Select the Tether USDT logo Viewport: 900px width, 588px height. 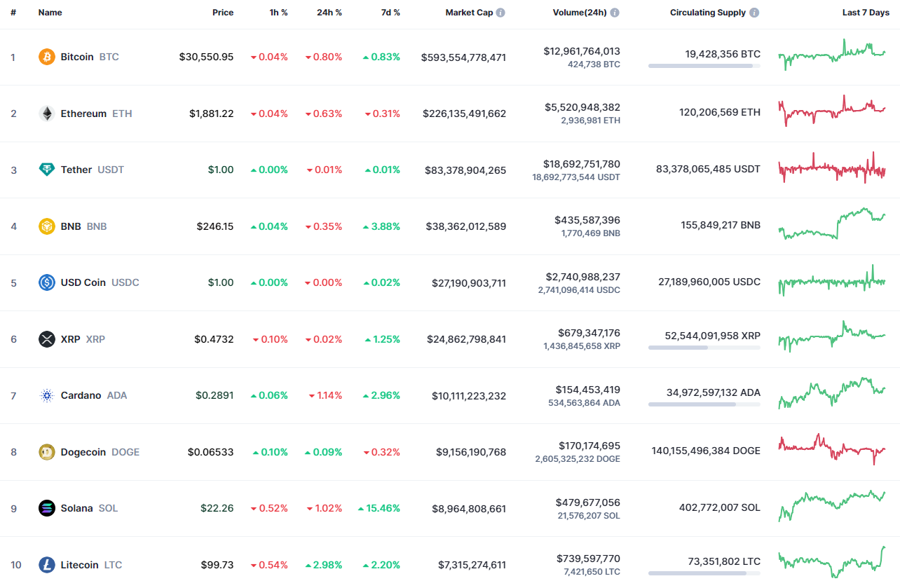46,170
